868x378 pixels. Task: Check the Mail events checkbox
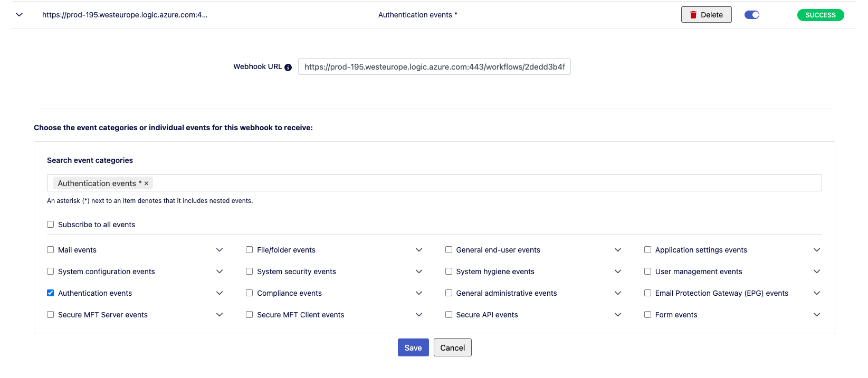pos(51,250)
